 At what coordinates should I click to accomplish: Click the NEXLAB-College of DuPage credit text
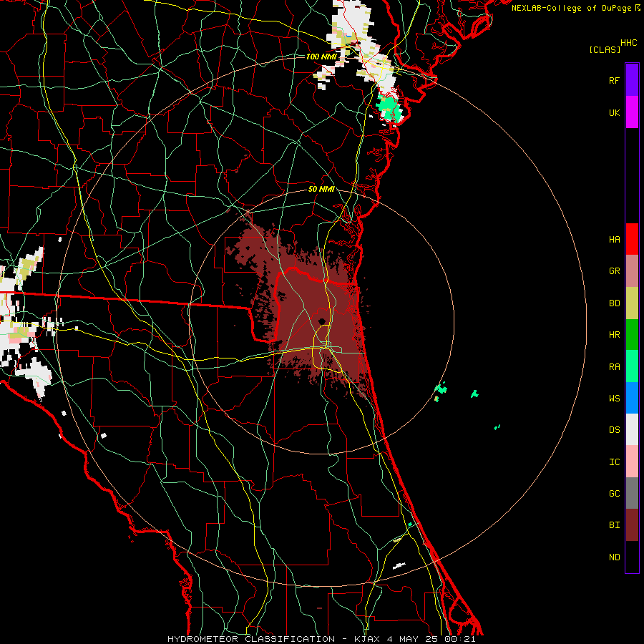click(571, 8)
